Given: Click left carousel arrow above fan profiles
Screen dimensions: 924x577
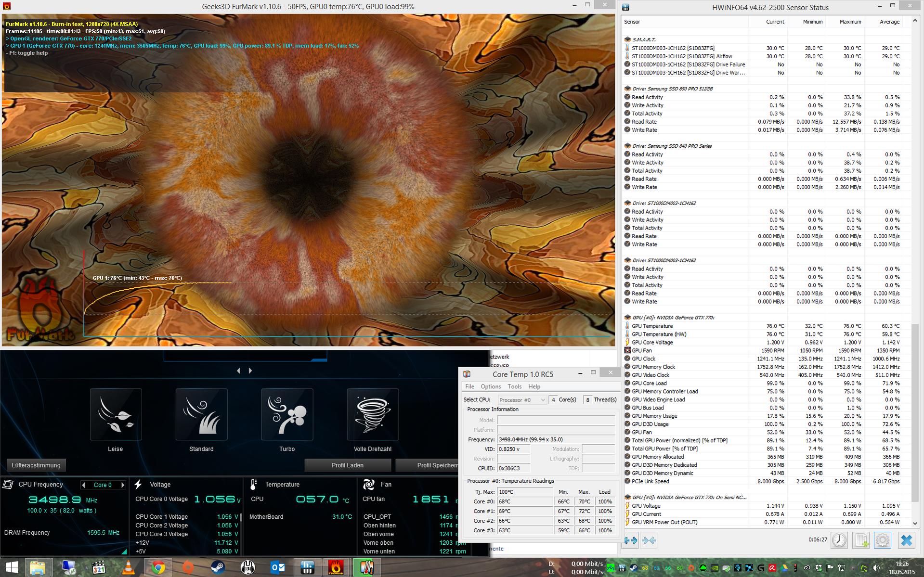Looking at the screenshot, I should pyautogui.click(x=238, y=371).
